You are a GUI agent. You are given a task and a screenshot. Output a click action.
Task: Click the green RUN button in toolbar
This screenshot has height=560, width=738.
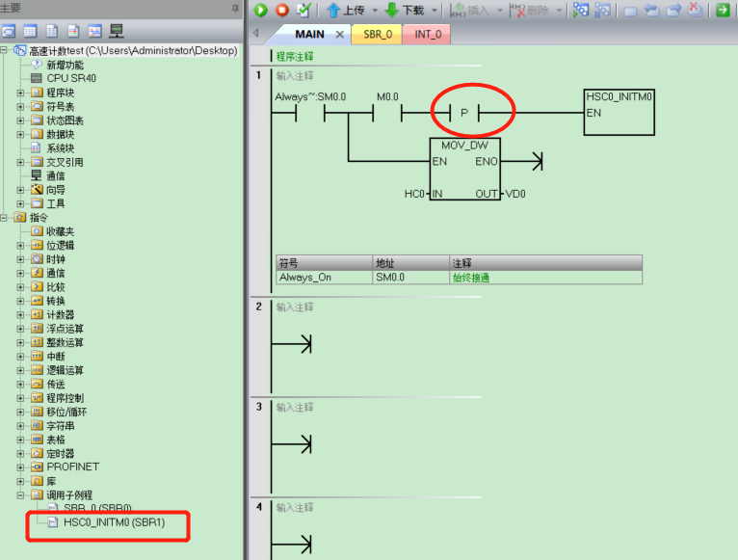(260, 11)
